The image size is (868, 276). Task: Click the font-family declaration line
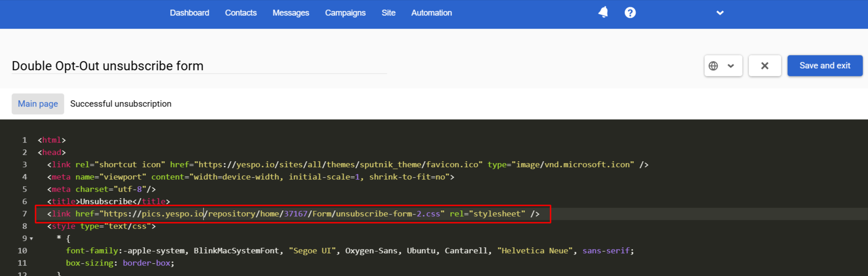click(350, 250)
